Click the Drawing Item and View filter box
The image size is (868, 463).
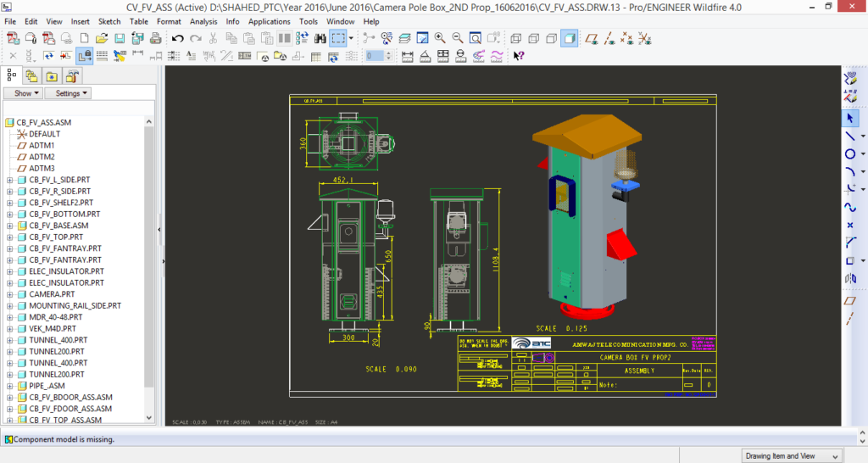(791, 455)
